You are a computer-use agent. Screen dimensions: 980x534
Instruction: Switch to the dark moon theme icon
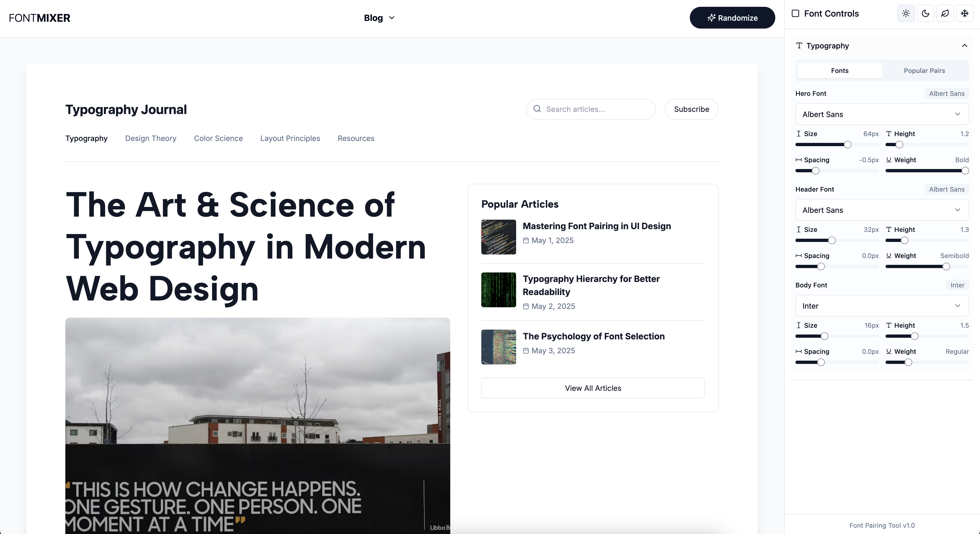[926, 14]
